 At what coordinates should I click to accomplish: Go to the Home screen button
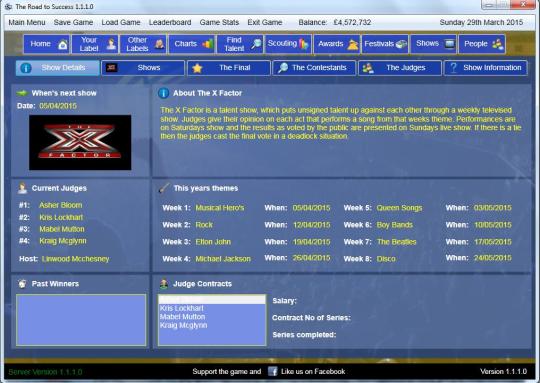coord(46,44)
